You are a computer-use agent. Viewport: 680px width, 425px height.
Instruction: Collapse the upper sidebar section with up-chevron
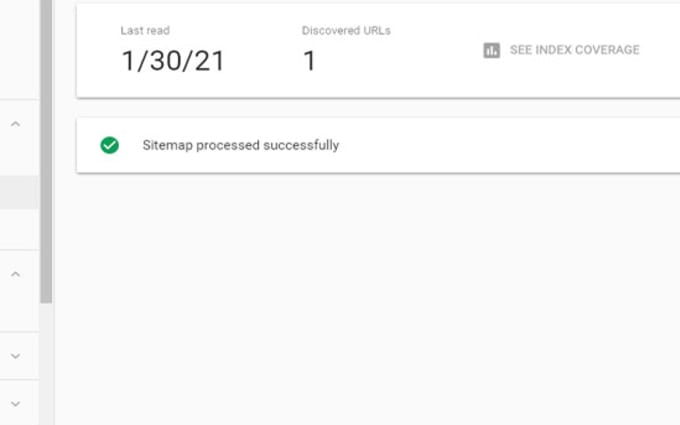tap(15, 124)
